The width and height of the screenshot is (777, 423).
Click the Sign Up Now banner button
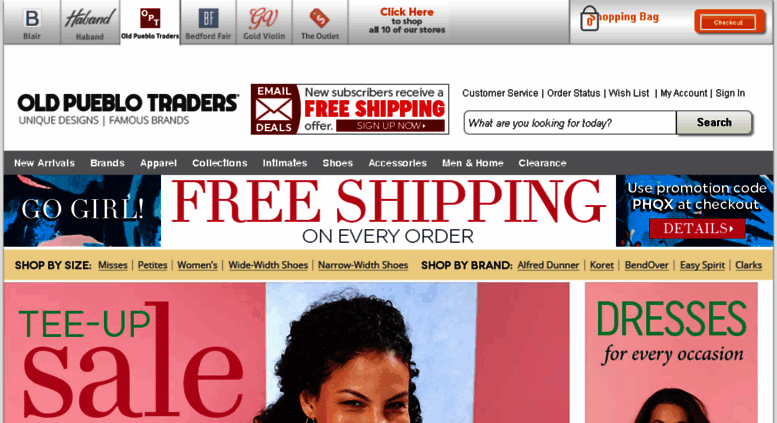point(390,126)
